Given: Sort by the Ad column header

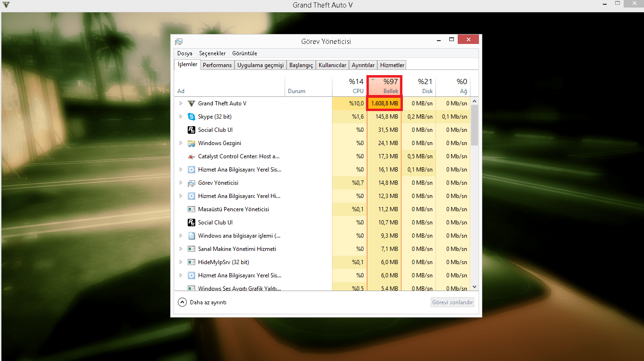Looking at the screenshot, I should pos(230,86).
